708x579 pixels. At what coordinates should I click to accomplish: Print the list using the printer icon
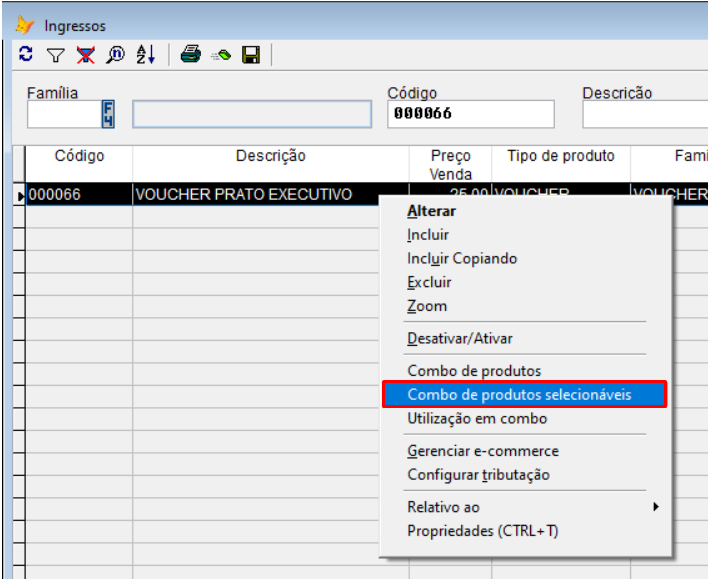point(191,55)
